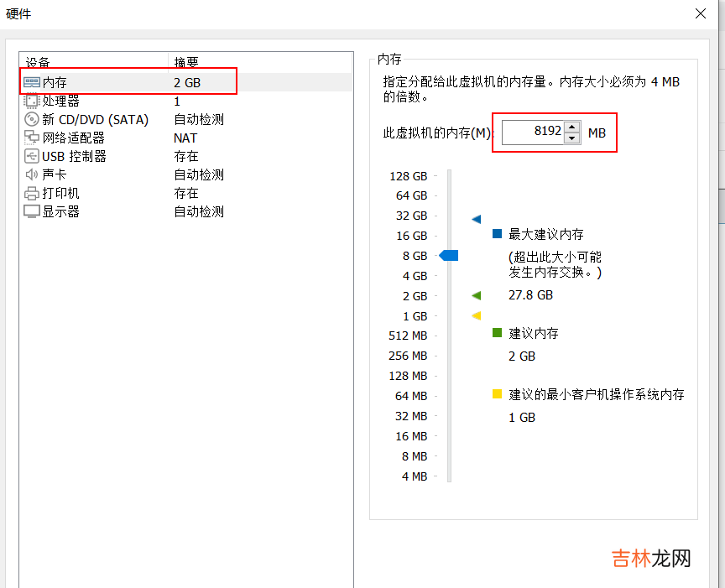
Task: Click the green recommended memory triangle marker
Action: tap(477, 295)
